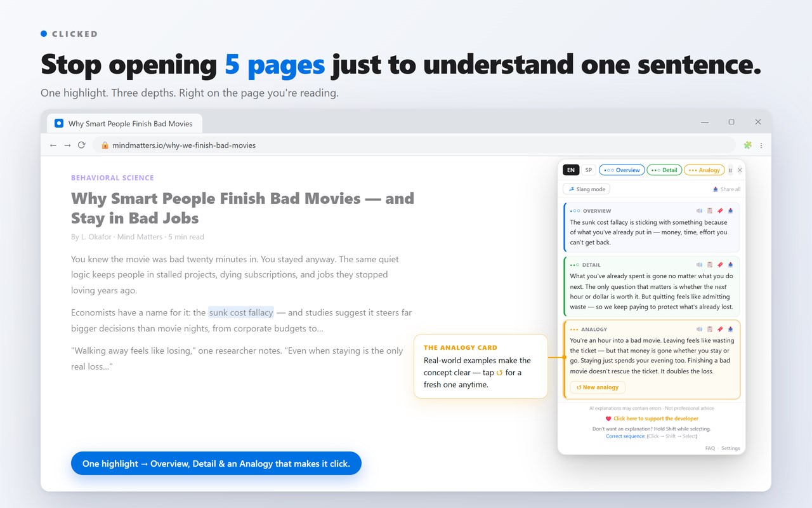Image resolution: width=812 pixels, height=508 pixels.
Task: Switch popup language to EN
Action: (x=571, y=170)
